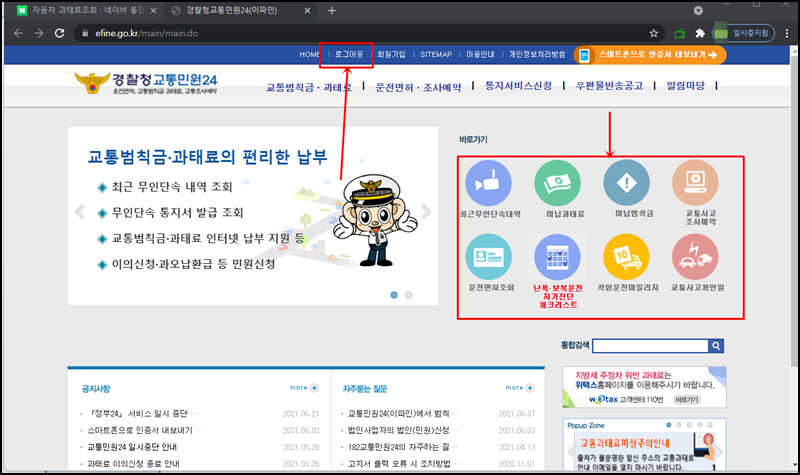Screen dimensions: 800x475
Task: Open the SITEMAP link
Action: click(436, 54)
